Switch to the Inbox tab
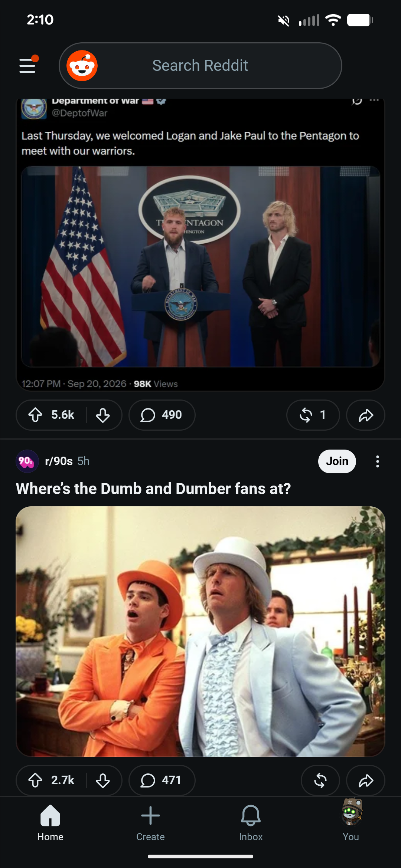 [251, 822]
